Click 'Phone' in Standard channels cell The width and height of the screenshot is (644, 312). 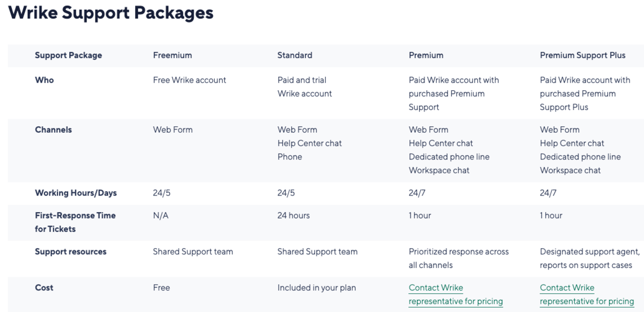289,157
